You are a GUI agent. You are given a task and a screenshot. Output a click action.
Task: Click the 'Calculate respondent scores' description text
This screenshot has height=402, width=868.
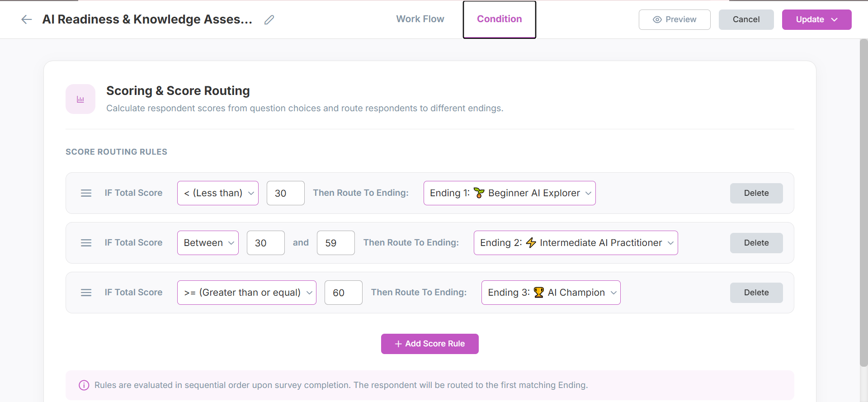point(305,109)
